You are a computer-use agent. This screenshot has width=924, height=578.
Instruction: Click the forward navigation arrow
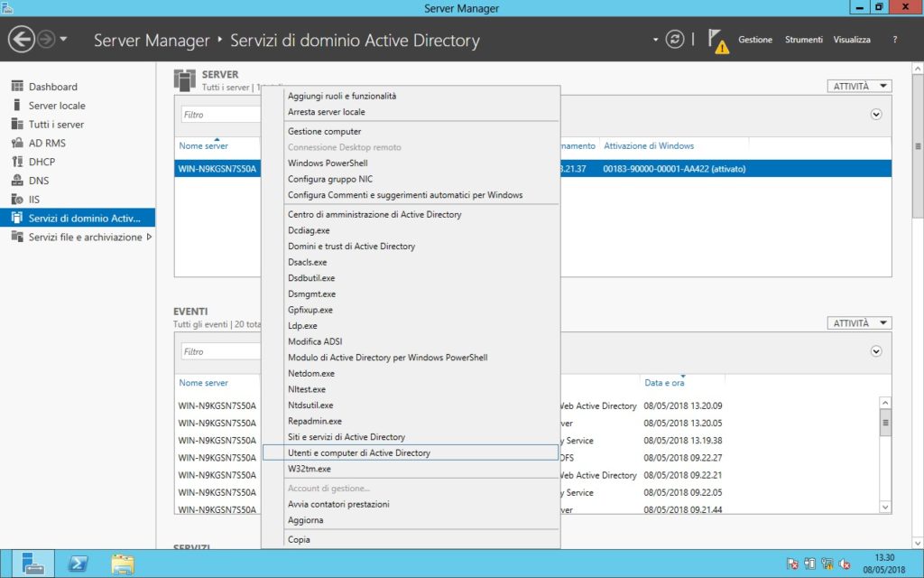coord(46,40)
